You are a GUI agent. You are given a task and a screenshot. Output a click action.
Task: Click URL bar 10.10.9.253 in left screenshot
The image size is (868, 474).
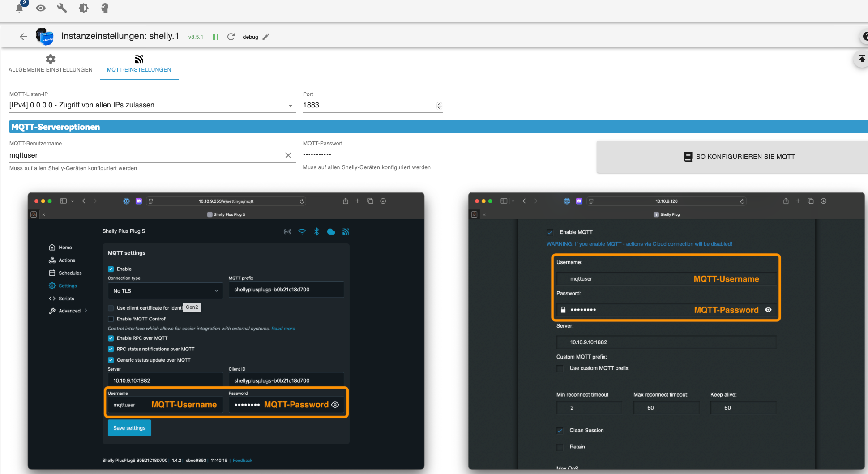[226, 201]
